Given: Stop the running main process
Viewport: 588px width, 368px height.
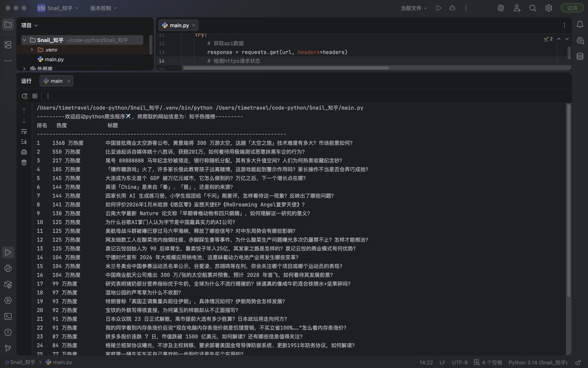Looking at the screenshot, I should click(x=35, y=96).
